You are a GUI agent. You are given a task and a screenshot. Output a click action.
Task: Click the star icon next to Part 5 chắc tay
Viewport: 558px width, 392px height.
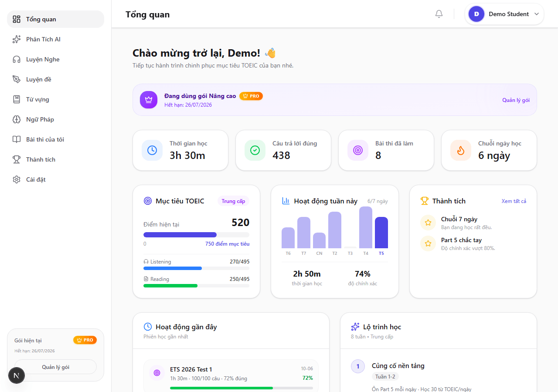pos(428,243)
